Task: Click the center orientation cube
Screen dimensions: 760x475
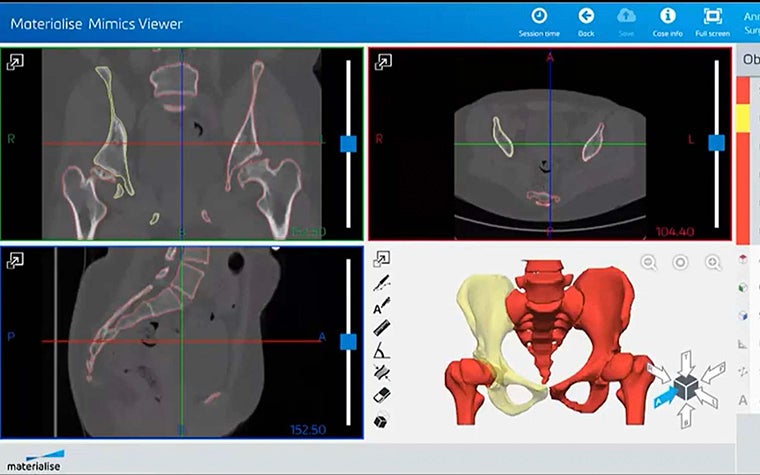Action: tap(686, 387)
